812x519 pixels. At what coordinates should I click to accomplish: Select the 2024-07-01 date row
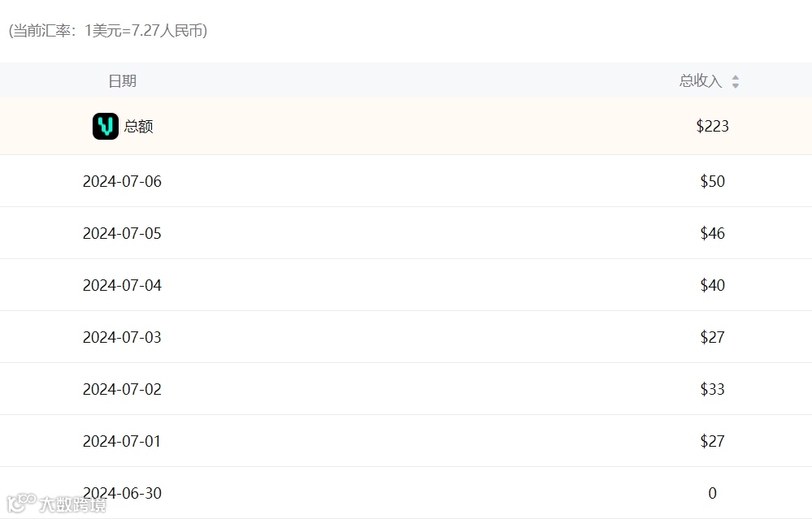(122, 441)
